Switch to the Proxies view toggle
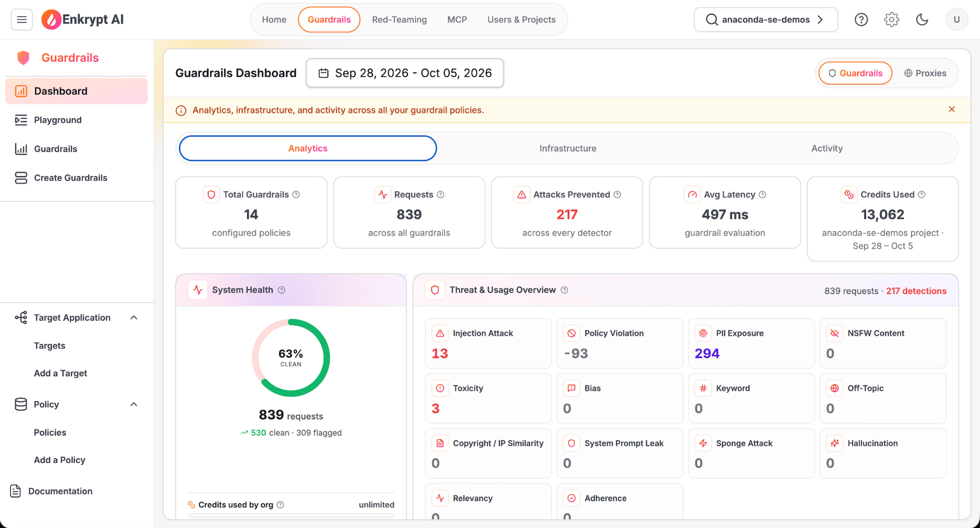 coord(925,73)
